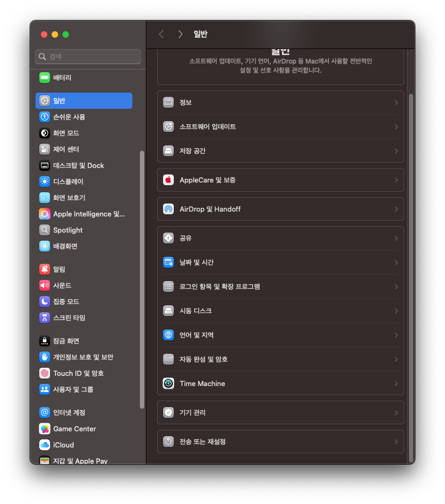Click the Touch ID fingerprint icon
The height and width of the screenshot is (504, 445).
pos(45,373)
